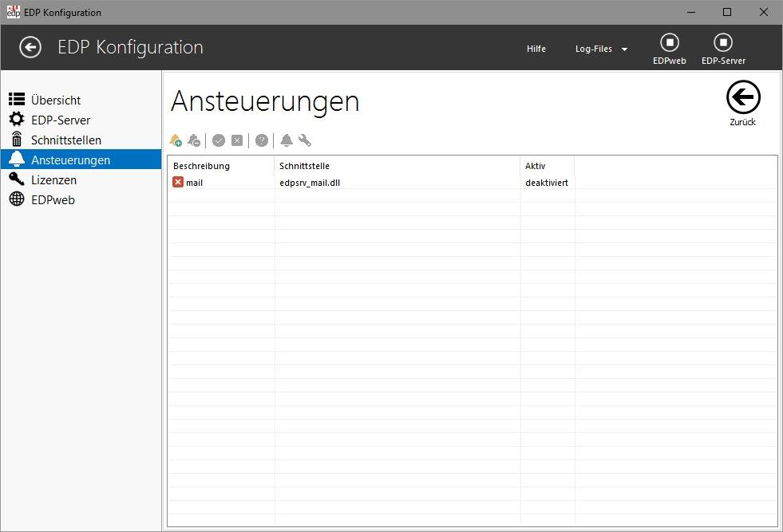The width and height of the screenshot is (783, 532).
Task: Click the back arrow in the dark header
Action: coord(30,47)
